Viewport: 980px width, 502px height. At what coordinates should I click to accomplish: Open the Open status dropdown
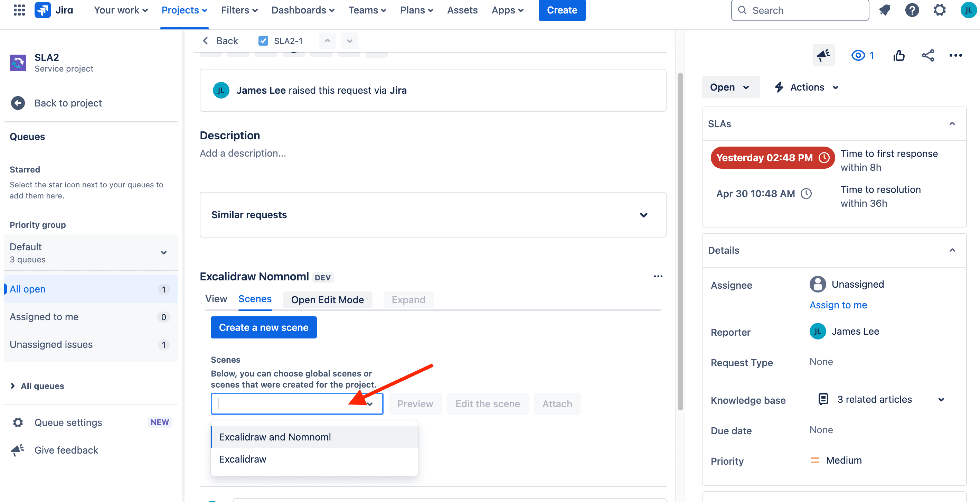731,87
